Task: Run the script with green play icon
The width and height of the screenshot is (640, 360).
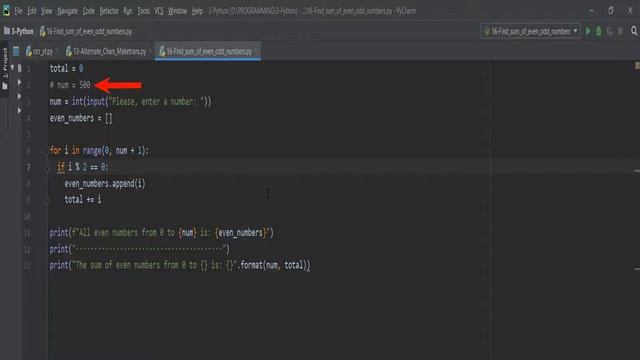Action: click(588, 31)
